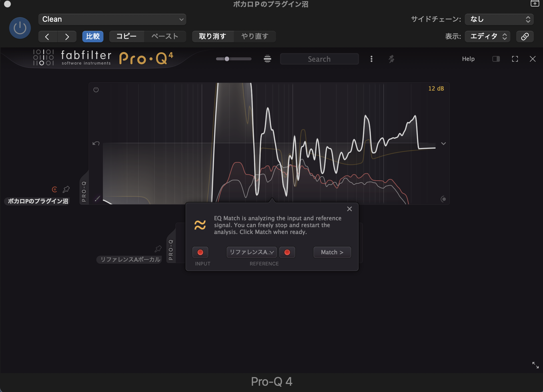Click the 12 dB display range label
This screenshot has width=543, height=392.
[x=436, y=89]
